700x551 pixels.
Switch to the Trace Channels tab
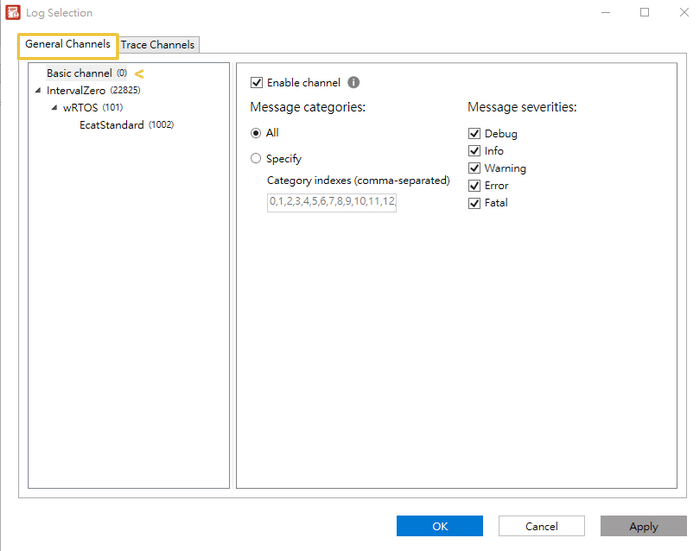click(159, 45)
